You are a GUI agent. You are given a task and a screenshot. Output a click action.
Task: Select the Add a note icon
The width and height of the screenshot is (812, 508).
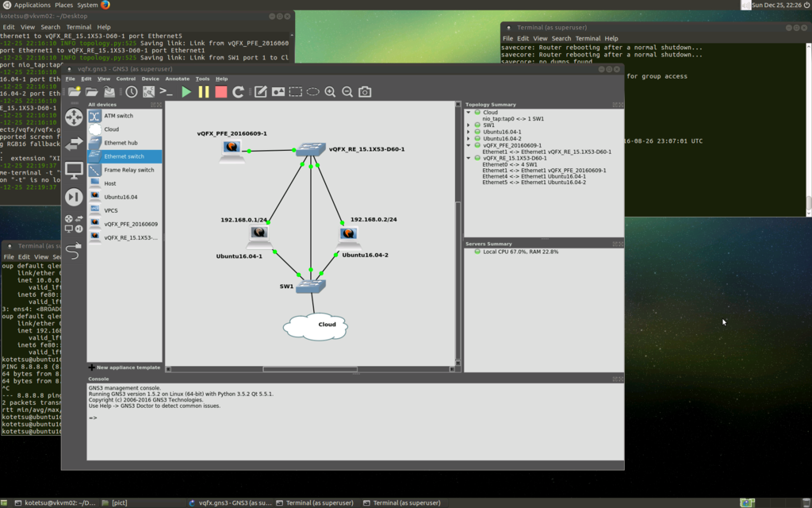coord(260,92)
